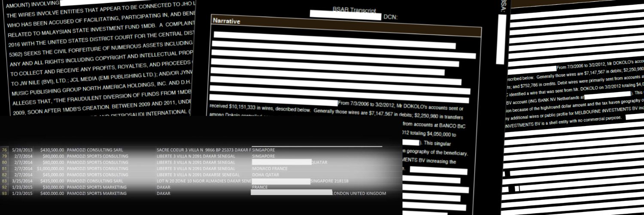Click the SINGAPORE 218118 text
The image size is (644, 215).
(x=329, y=181)
